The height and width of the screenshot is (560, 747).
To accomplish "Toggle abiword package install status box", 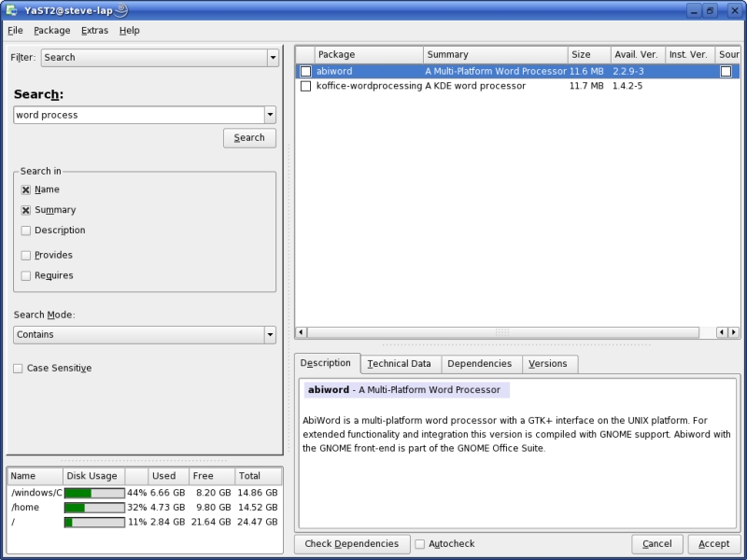I will point(305,72).
